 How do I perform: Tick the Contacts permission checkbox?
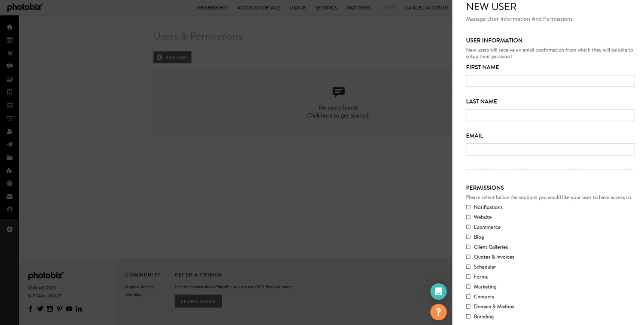point(468,296)
